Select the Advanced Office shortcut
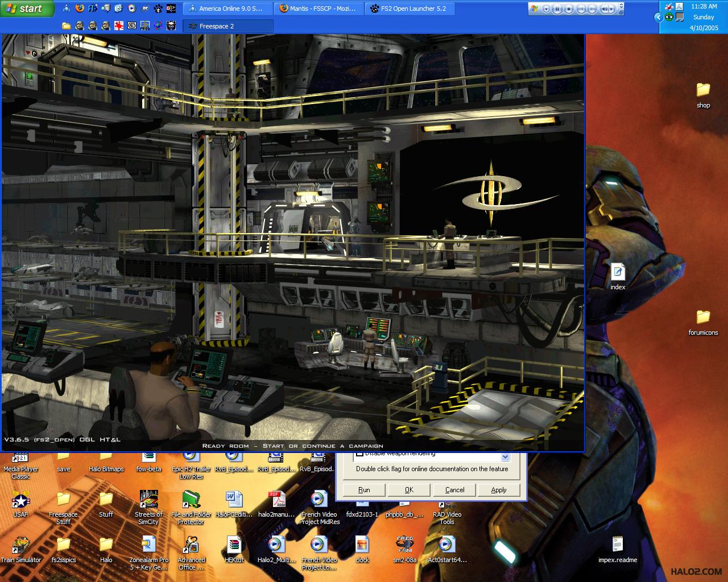 191,553
